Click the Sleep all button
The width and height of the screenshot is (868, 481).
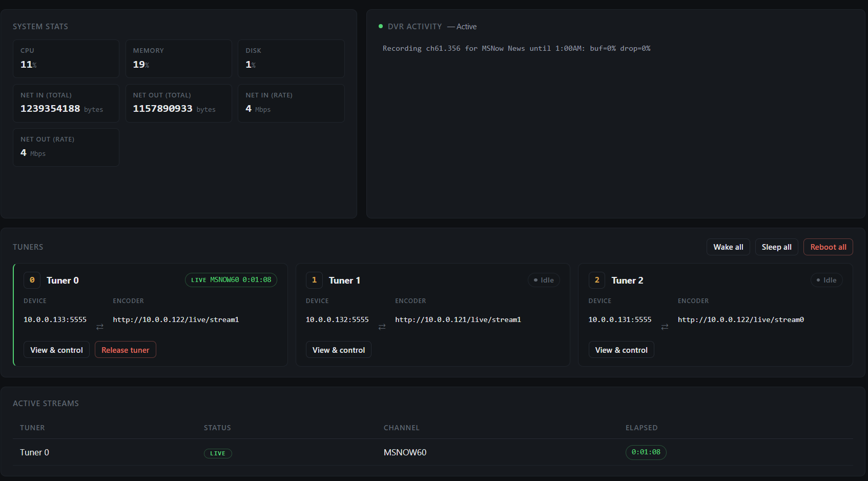click(776, 247)
